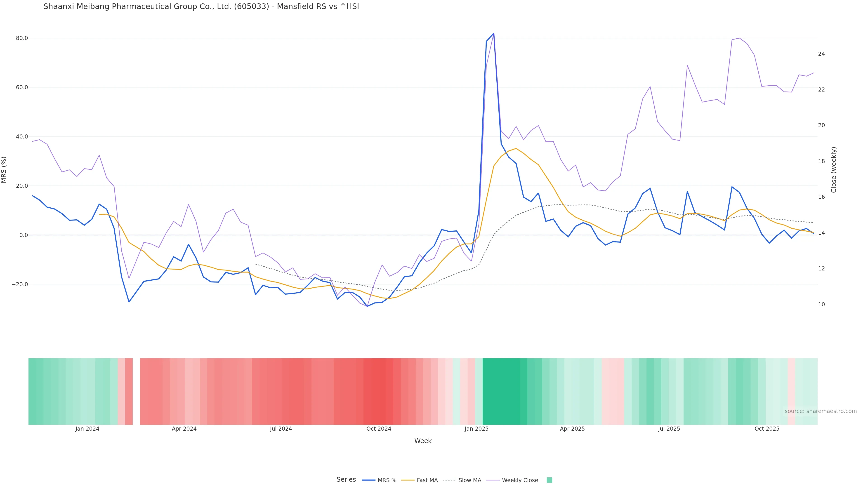Click the Oct 2024 x-axis tick label

tap(379, 429)
